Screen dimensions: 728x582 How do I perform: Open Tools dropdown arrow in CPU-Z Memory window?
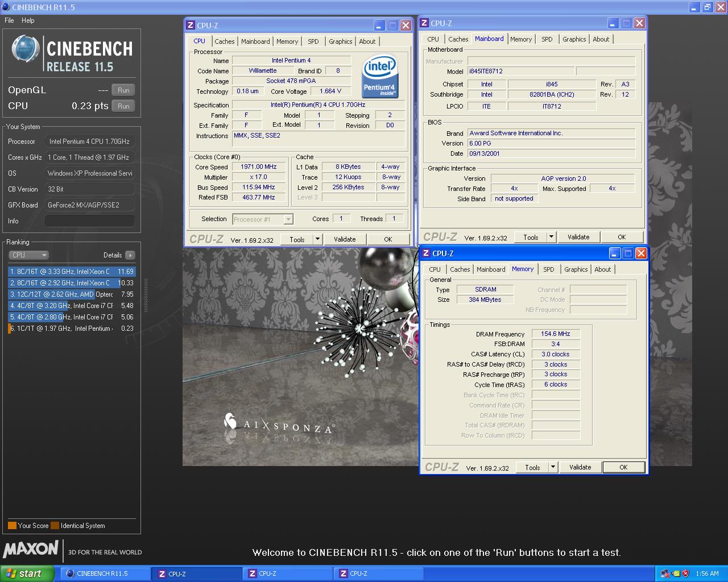[x=553, y=467]
